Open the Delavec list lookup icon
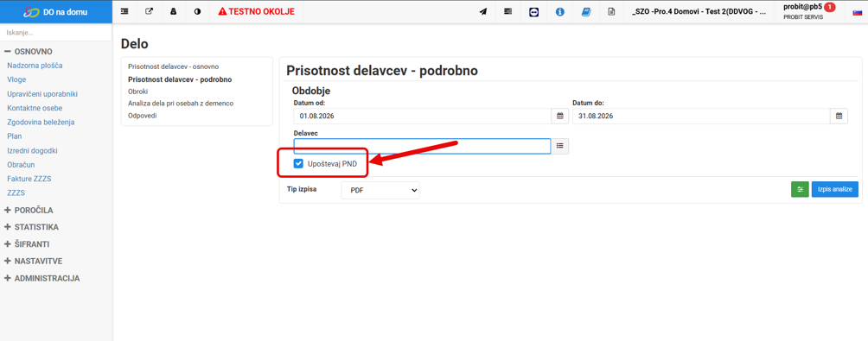 pyautogui.click(x=559, y=146)
